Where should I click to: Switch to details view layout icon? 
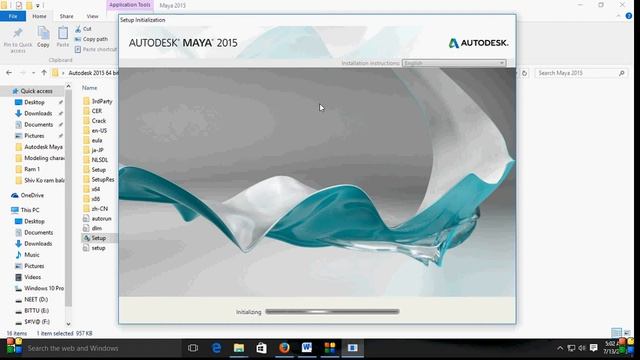pos(616,332)
